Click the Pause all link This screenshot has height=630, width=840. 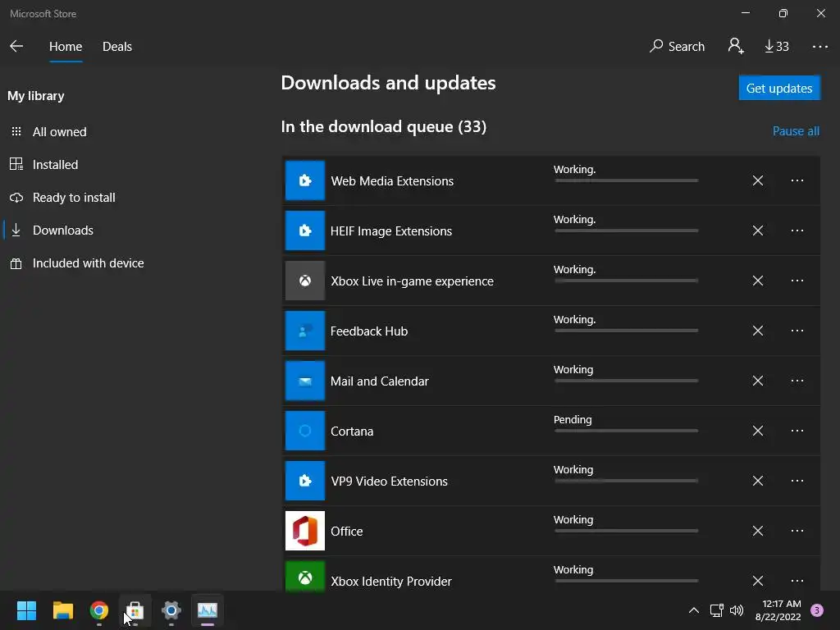(x=796, y=131)
